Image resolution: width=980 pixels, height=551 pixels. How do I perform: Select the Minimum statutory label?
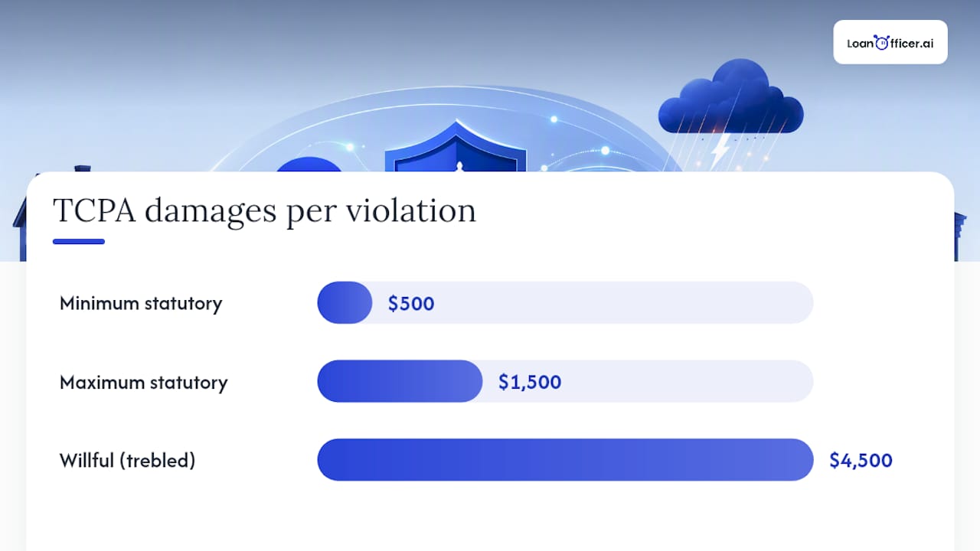[x=141, y=303]
